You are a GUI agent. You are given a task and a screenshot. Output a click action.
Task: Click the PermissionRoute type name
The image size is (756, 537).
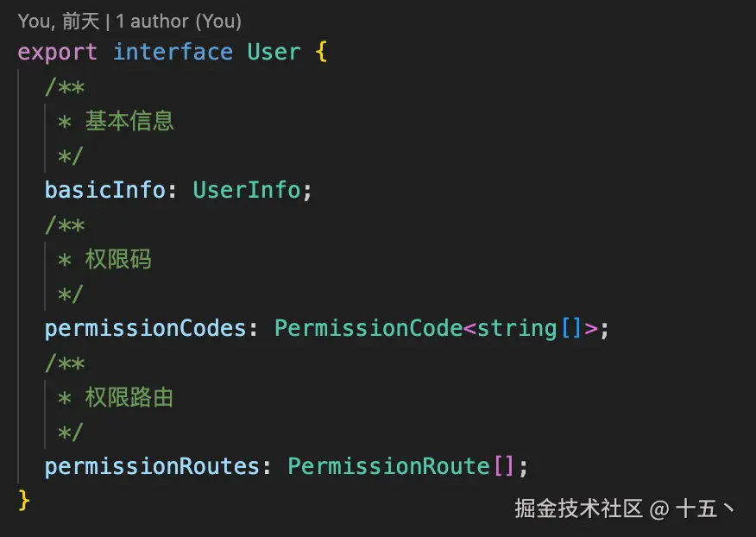pyautogui.click(x=388, y=466)
